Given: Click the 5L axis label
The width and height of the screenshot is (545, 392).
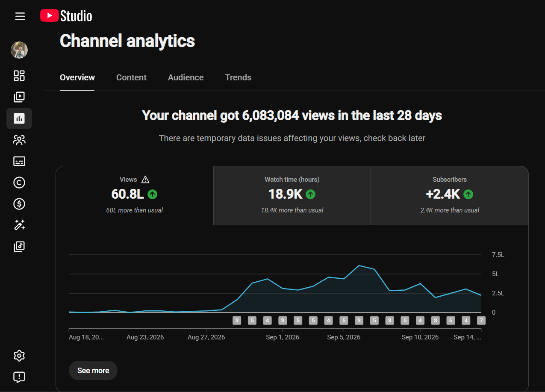Looking at the screenshot, I should tap(495, 274).
